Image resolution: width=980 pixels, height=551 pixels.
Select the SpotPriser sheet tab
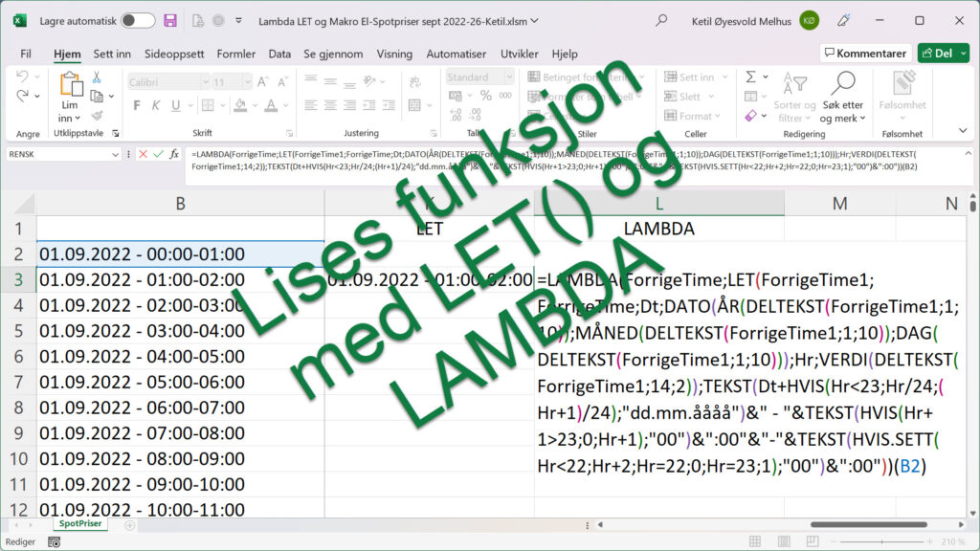point(80,523)
